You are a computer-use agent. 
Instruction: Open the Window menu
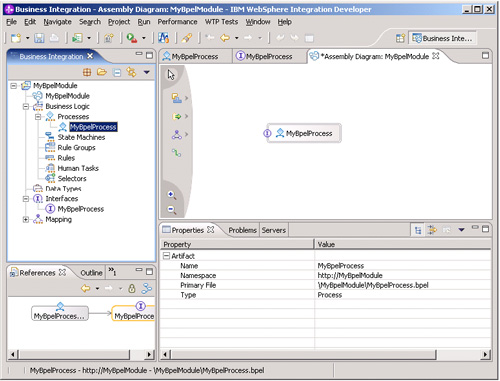point(258,22)
